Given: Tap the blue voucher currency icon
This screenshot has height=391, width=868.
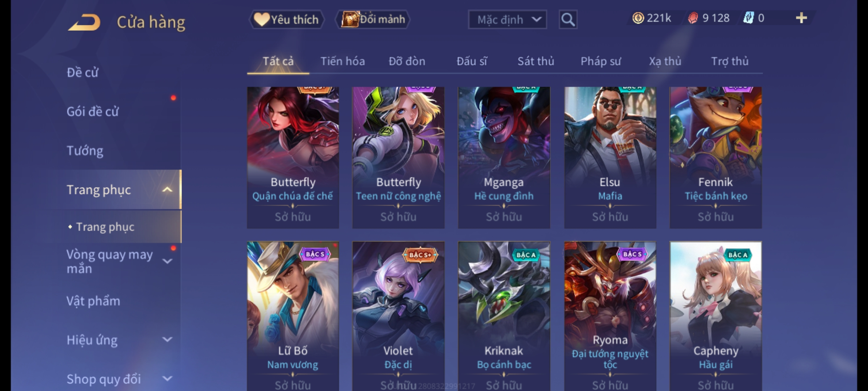Looking at the screenshot, I should (748, 18).
